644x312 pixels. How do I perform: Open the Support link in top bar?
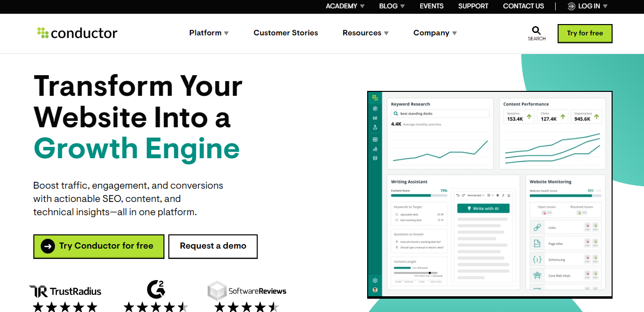point(473,6)
